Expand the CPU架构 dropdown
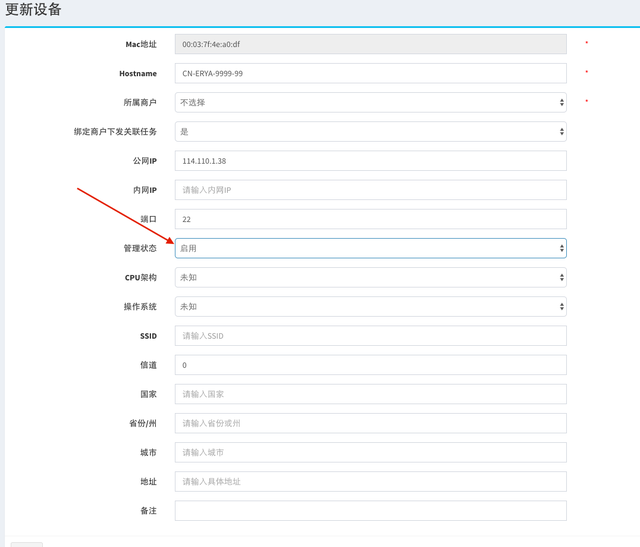 point(371,278)
